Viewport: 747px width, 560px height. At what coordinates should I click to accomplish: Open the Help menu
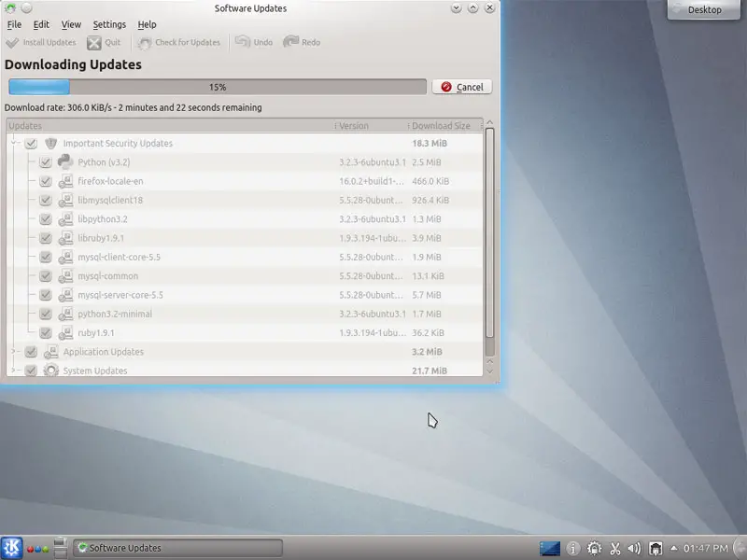tap(147, 24)
